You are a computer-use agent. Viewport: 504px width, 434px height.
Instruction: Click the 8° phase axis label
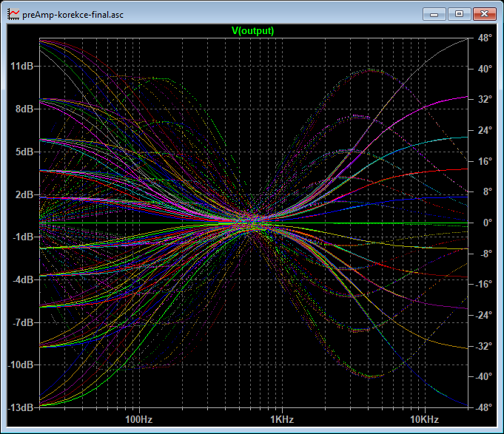[x=488, y=192]
